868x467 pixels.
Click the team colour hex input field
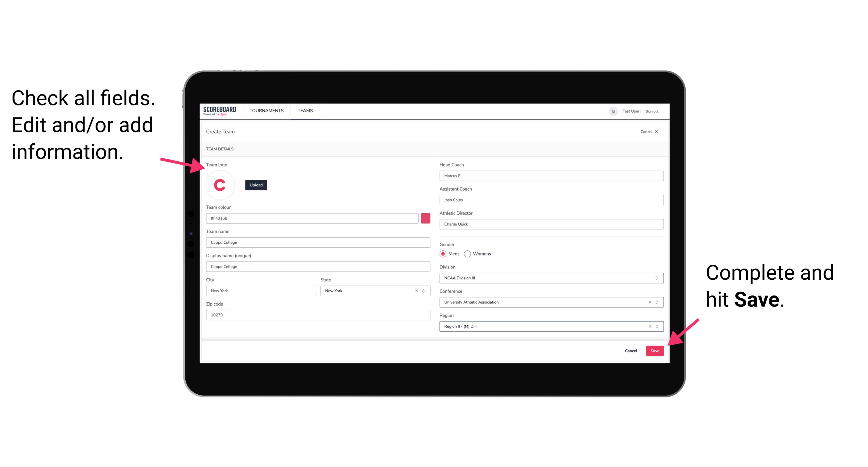pyautogui.click(x=313, y=218)
